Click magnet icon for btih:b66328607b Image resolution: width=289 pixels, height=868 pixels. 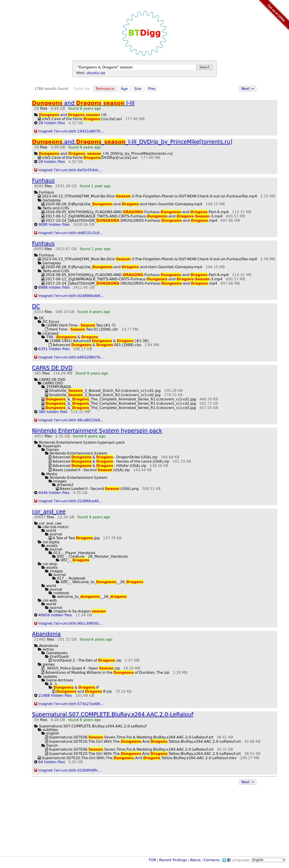36,357
